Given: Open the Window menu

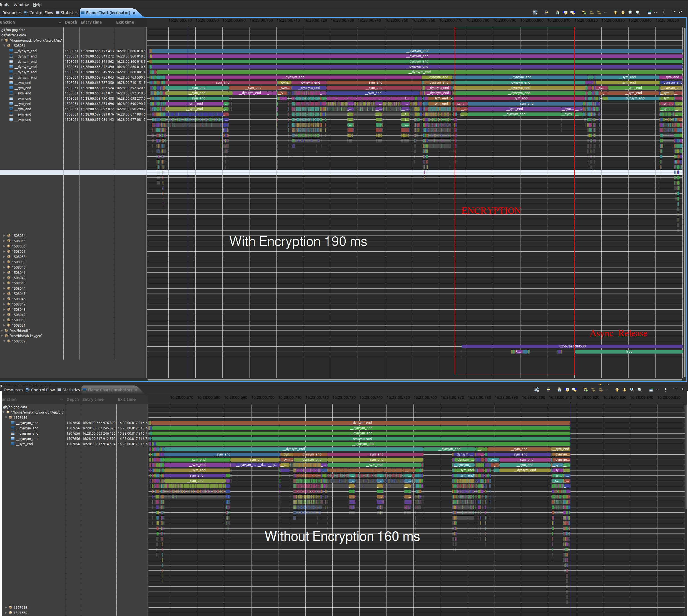Looking at the screenshot, I should coord(21,4).
